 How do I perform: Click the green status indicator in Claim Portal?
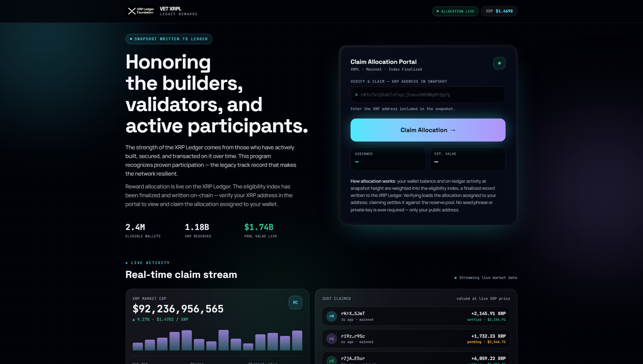(x=499, y=63)
